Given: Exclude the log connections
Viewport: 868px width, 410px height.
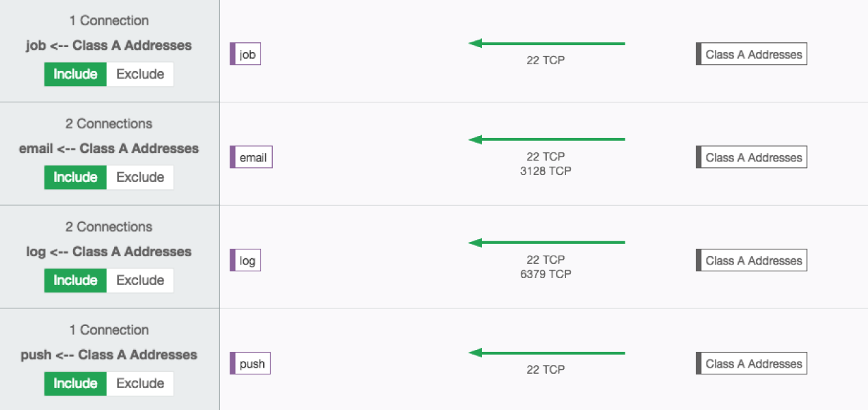Looking at the screenshot, I should tap(140, 280).
